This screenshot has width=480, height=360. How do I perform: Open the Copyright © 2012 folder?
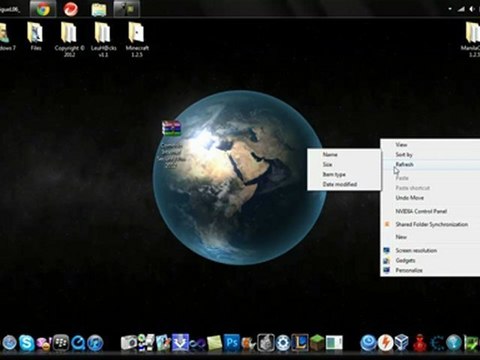(x=69, y=39)
